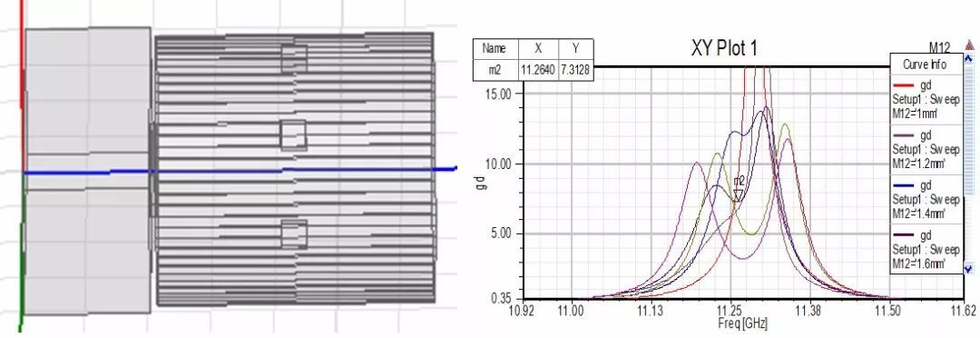Select the red curve line swatch for M12=1mm
The width and height of the screenshot is (980, 338).
(903, 84)
